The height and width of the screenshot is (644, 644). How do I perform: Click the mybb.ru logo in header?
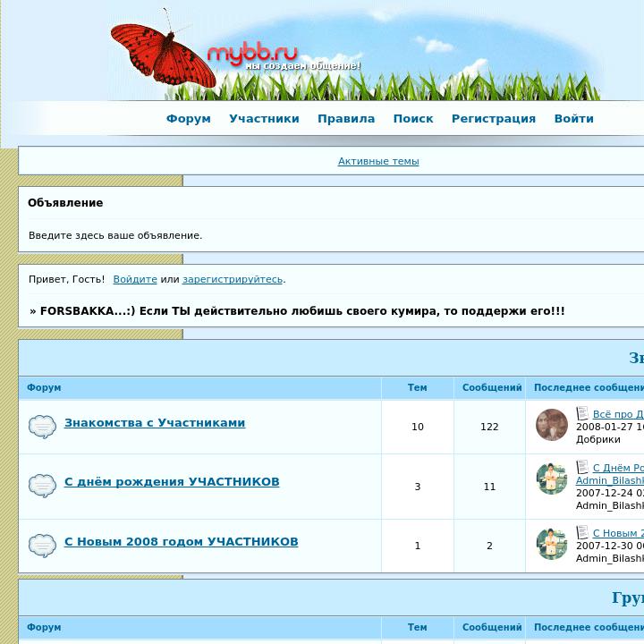[252, 53]
